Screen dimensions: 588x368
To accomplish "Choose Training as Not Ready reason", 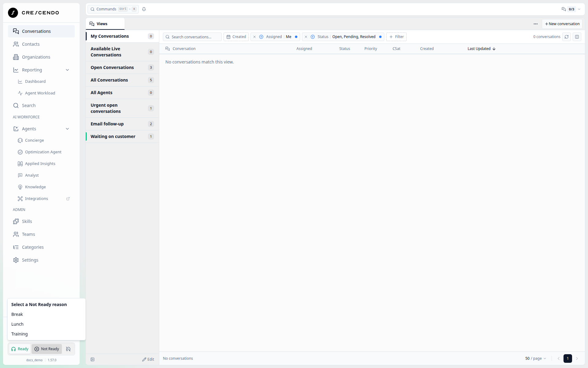I will pos(47,334).
